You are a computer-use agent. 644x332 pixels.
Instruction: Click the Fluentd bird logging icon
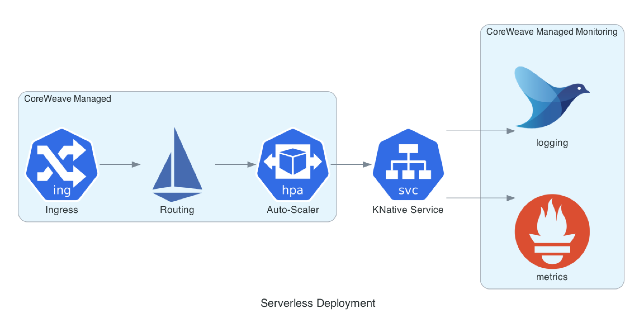(552, 98)
